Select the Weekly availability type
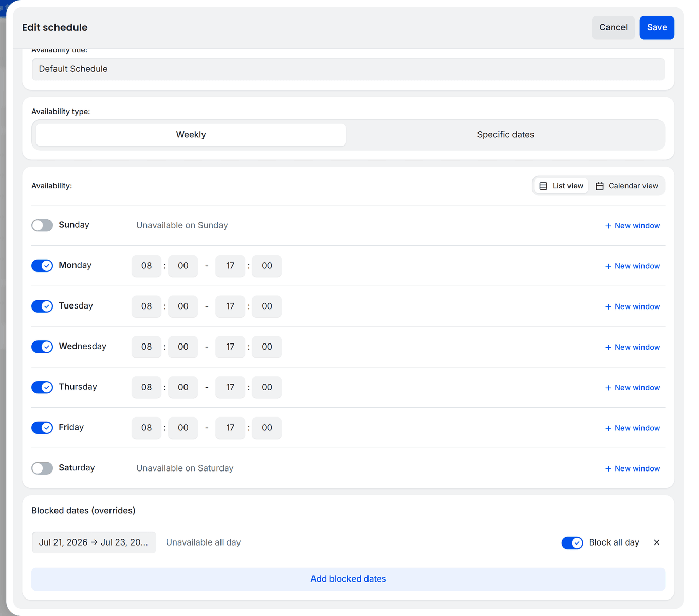Viewport: 699px width, 616px height. point(191,135)
